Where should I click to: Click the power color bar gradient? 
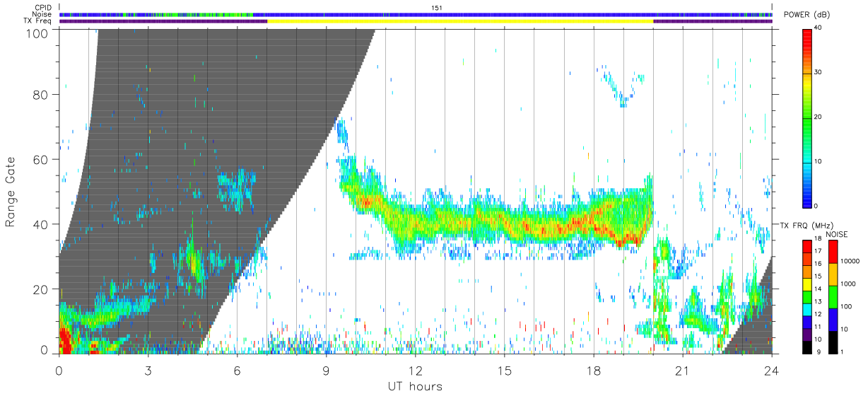tap(807, 117)
